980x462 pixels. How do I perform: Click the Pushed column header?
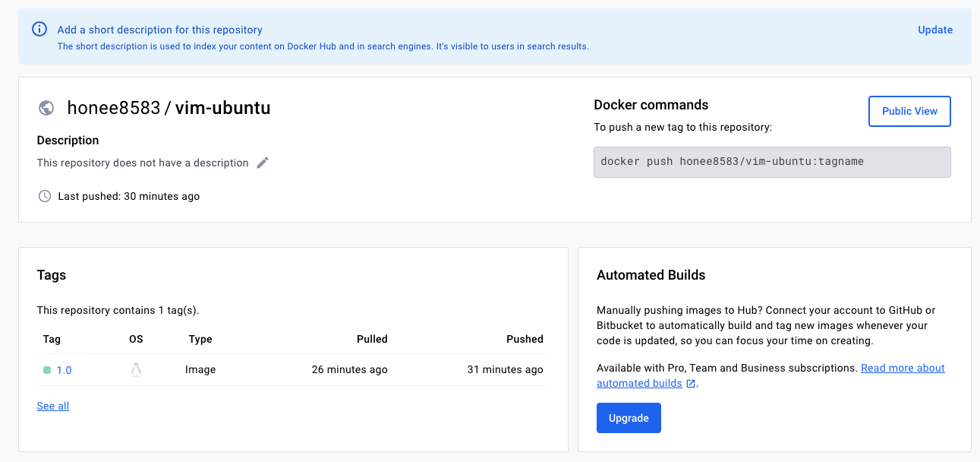pyautogui.click(x=525, y=339)
